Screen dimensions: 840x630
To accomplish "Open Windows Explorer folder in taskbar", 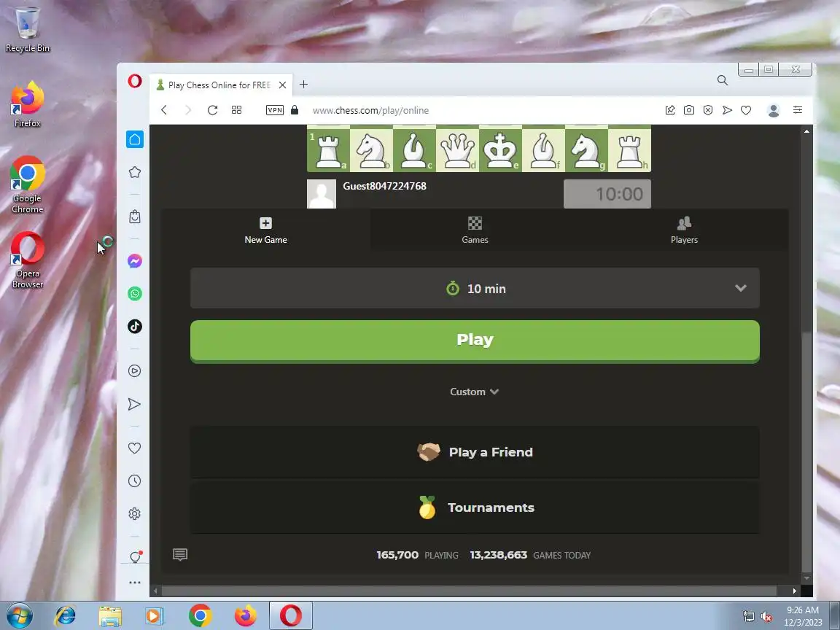I will (x=110, y=616).
